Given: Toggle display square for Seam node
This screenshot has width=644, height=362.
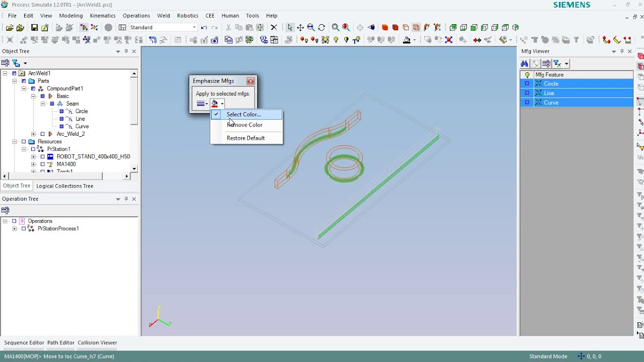Looking at the screenshot, I should point(52,104).
